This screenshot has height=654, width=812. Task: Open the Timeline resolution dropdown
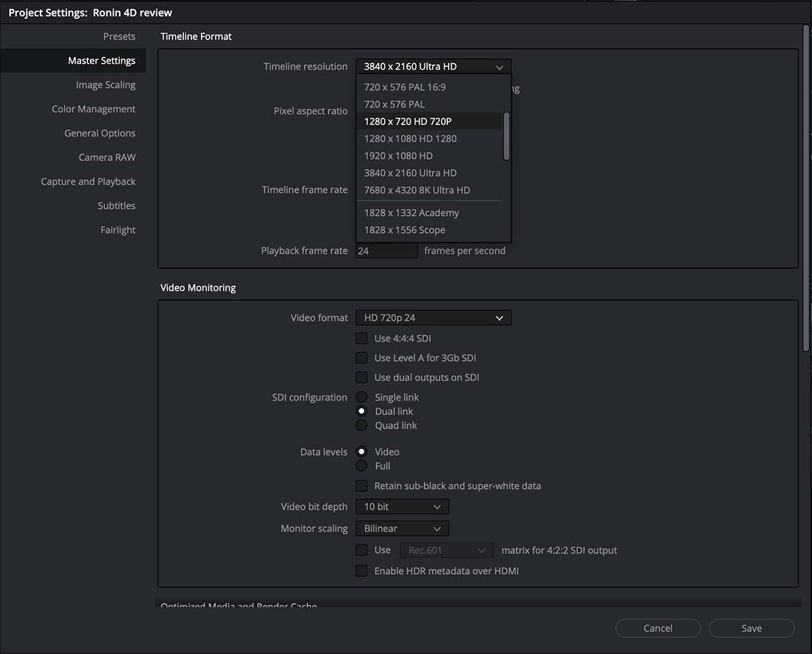pyautogui.click(x=433, y=66)
